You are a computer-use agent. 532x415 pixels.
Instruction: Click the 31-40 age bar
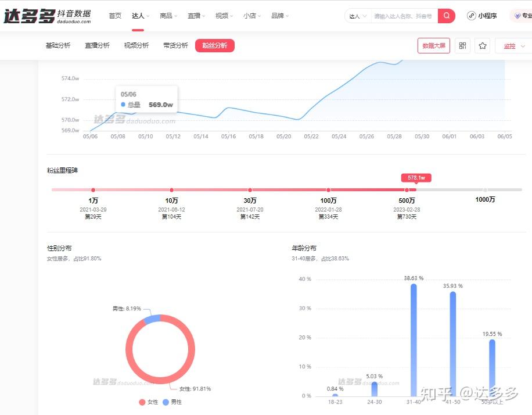click(x=414, y=340)
